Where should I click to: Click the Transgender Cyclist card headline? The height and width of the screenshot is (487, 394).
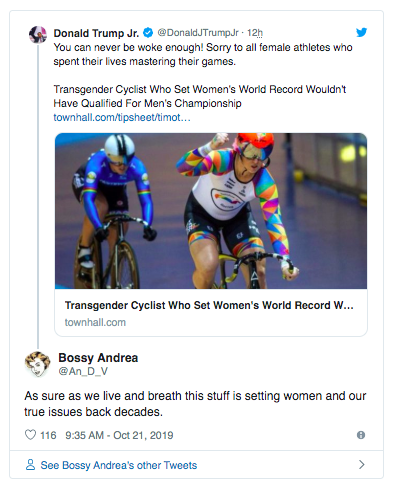[x=209, y=305]
